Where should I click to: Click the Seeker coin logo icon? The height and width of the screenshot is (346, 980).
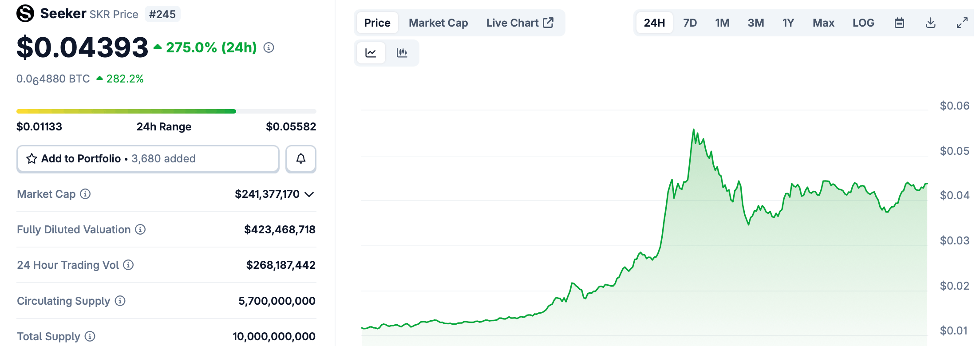click(x=25, y=13)
